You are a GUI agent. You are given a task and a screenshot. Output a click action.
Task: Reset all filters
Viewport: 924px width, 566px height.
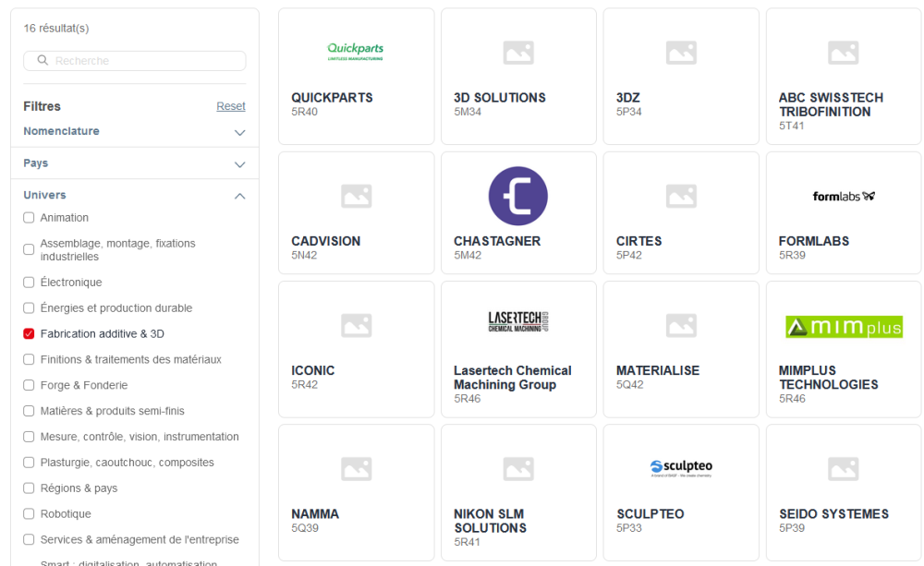230,106
